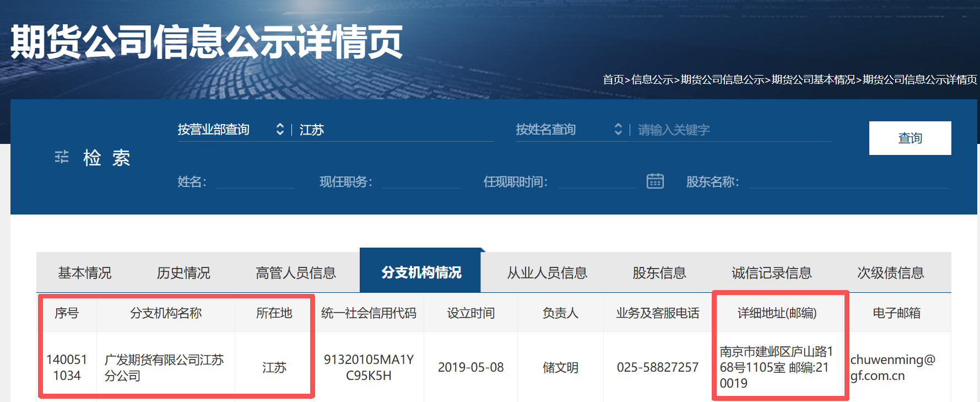
Task: Click the 设立时间 column header
Action: click(471, 313)
